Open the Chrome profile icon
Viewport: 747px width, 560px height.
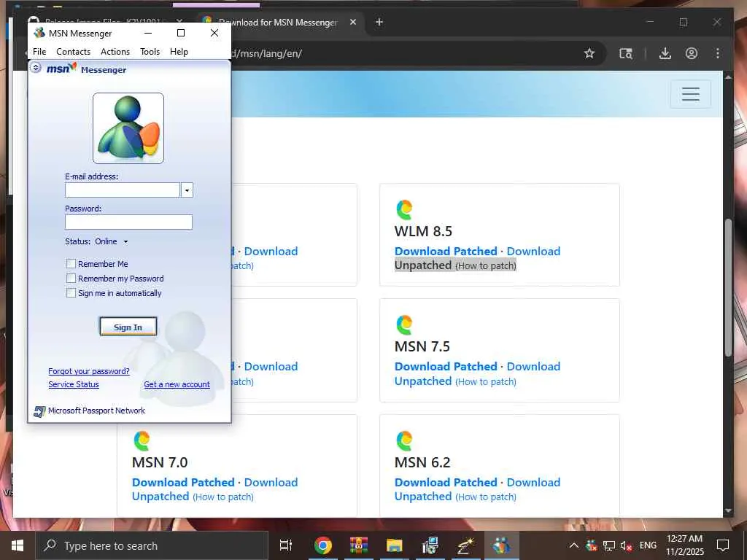[x=692, y=53]
